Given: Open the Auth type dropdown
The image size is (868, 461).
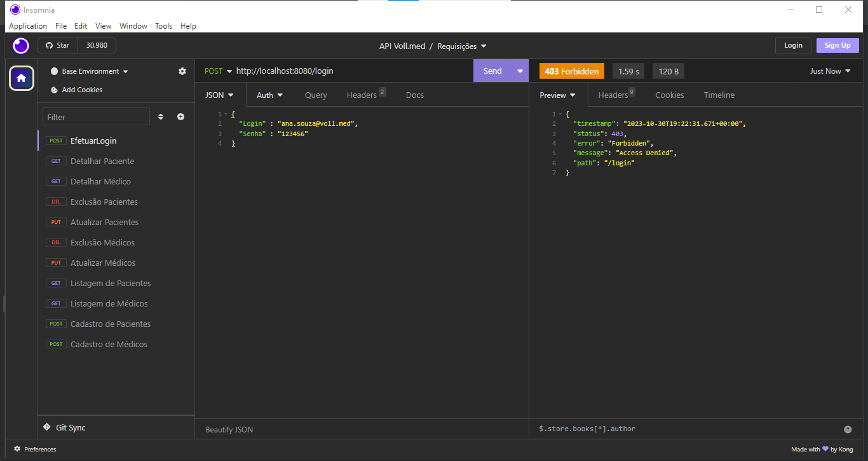Looking at the screenshot, I should click(270, 95).
